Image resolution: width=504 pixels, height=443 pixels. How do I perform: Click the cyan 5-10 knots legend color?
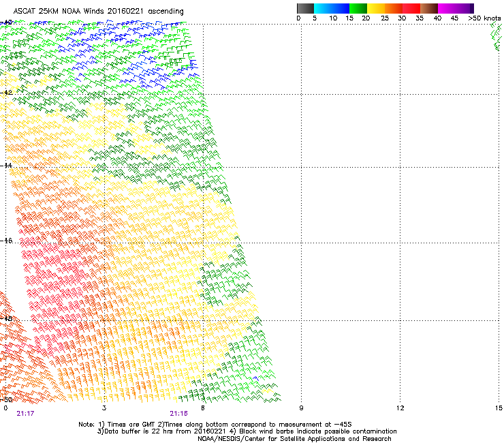pos(322,8)
